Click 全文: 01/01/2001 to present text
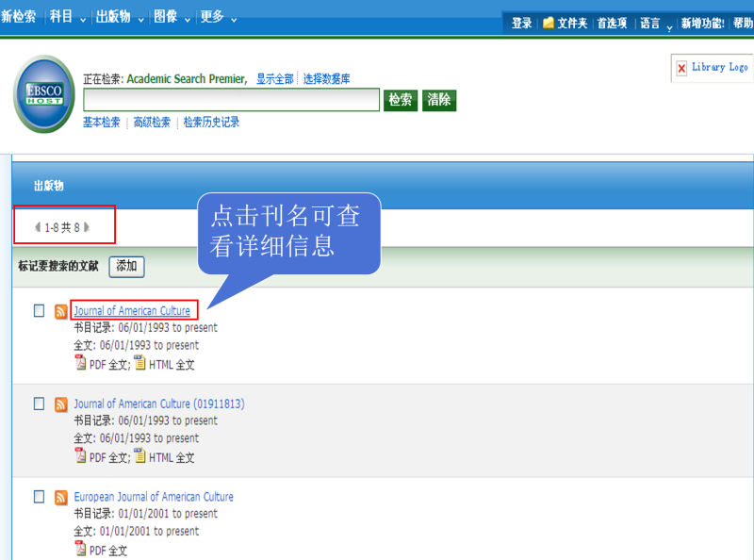The height and width of the screenshot is (560, 754). coord(136,532)
